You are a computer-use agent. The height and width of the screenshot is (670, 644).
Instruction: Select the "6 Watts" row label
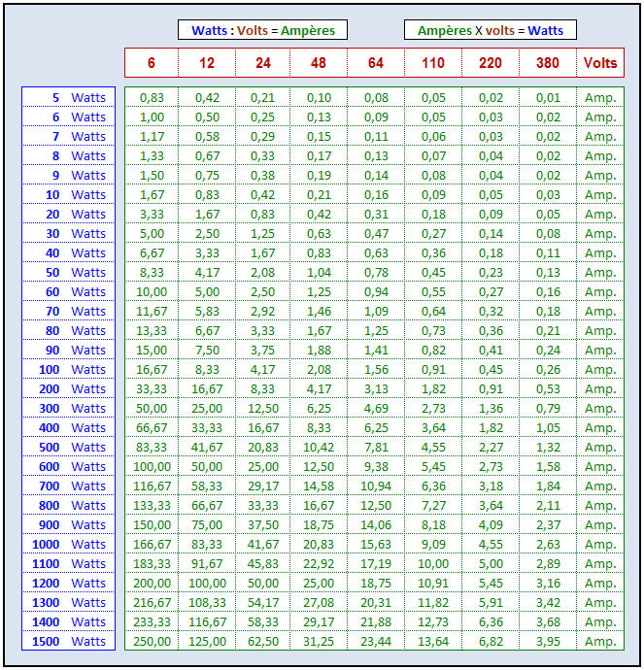(x=68, y=117)
